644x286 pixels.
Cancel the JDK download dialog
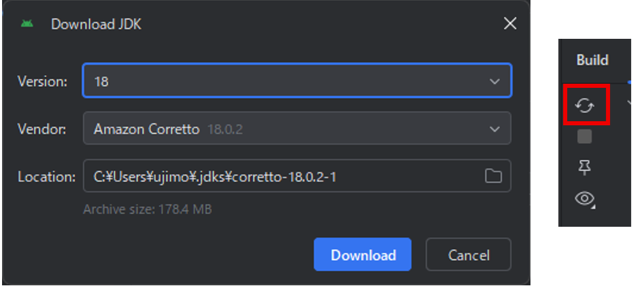(x=468, y=255)
